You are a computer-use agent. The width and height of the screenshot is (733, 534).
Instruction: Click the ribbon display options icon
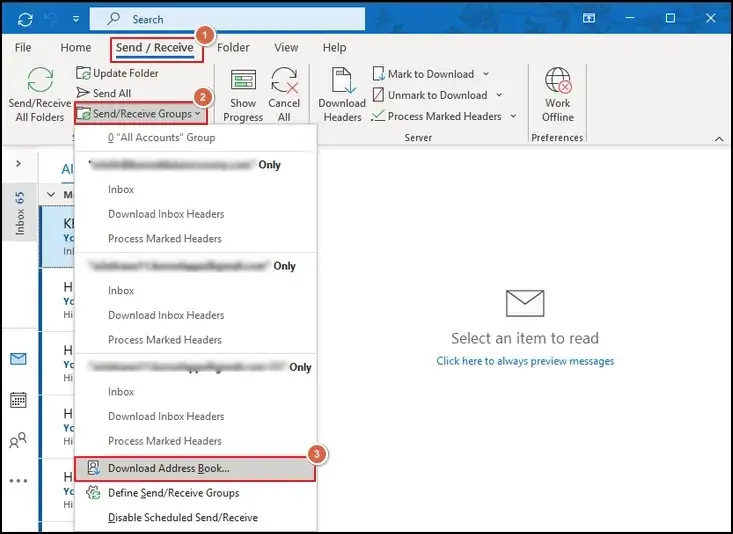point(589,18)
